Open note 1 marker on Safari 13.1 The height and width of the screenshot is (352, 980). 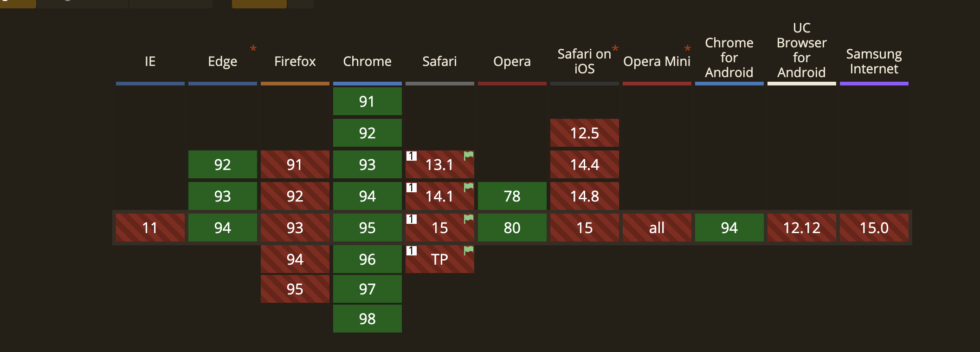(412, 156)
